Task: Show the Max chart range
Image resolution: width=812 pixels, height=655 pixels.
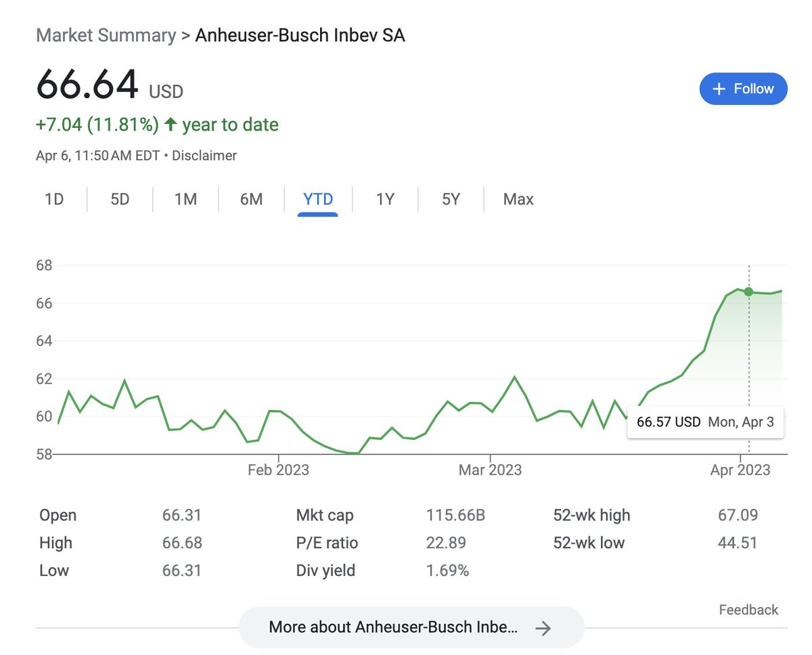Action: pos(518,200)
